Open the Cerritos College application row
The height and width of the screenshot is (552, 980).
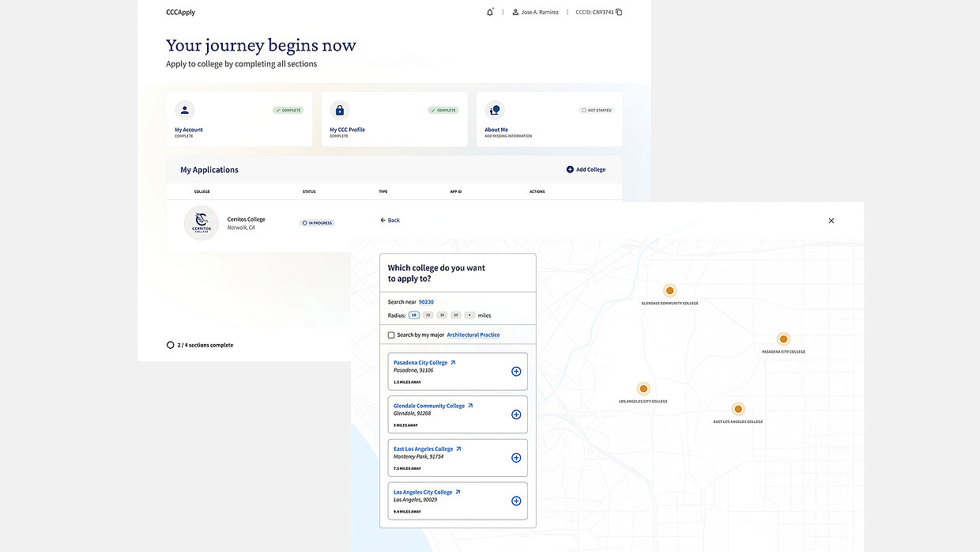click(246, 223)
